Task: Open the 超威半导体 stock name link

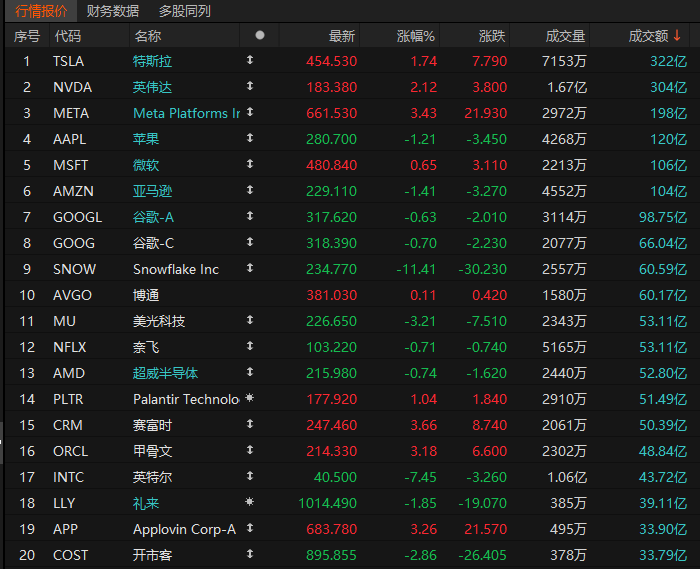Action: (x=165, y=373)
